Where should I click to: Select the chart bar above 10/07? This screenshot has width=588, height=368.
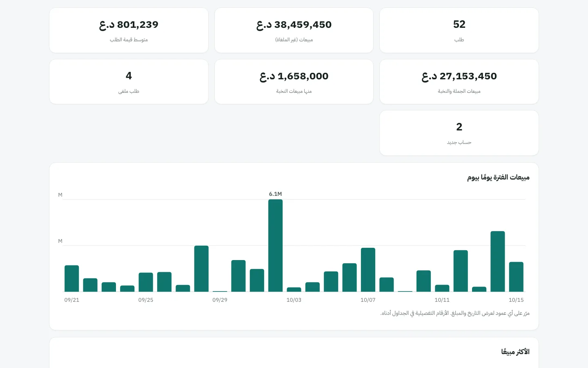click(368, 270)
